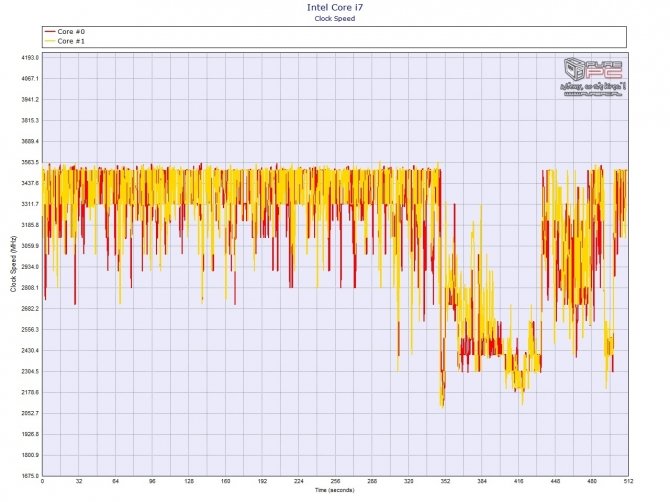Click the 2304.5 y-axis value
670x502 pixels.
(x=30, y=372)
